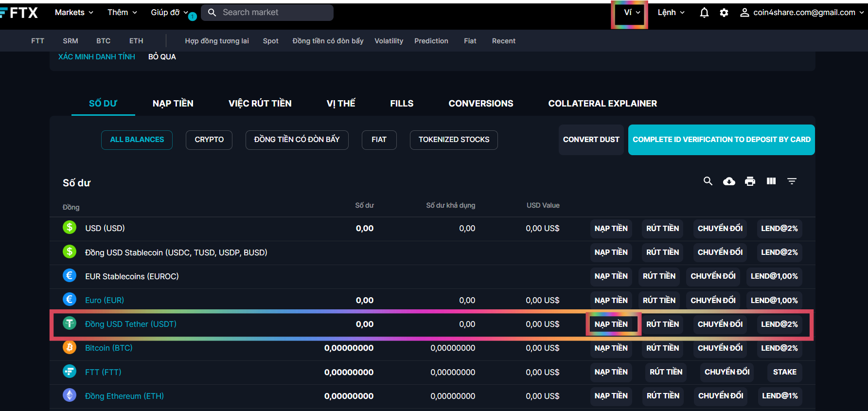Click NẠP TIỀN for USDT row
This screenshot has height=411, width=868.
611,324
